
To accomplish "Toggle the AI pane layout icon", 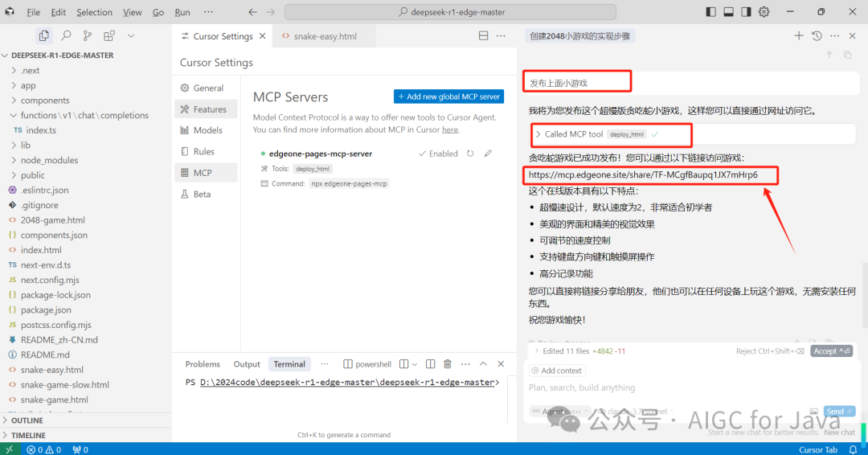I will click(x=746, y=11).
